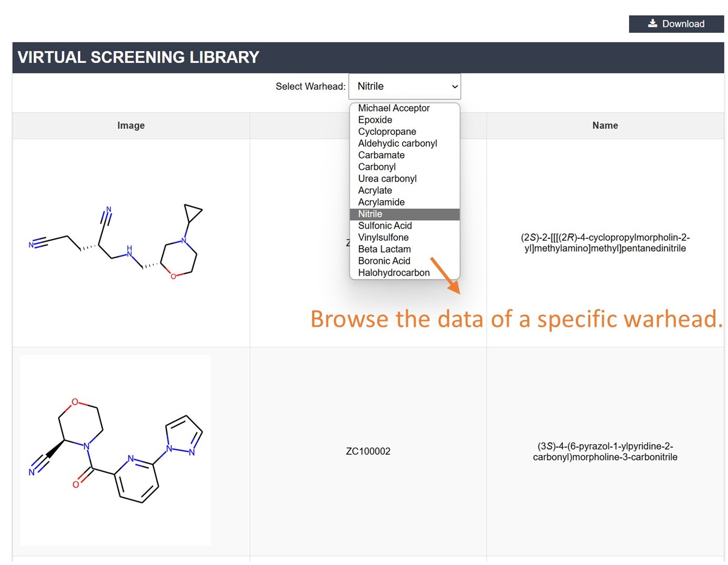Screen dimensions: 728x565
Task: Pick Halohydrocarbon at list bottom
Action: tap(394, 273)
